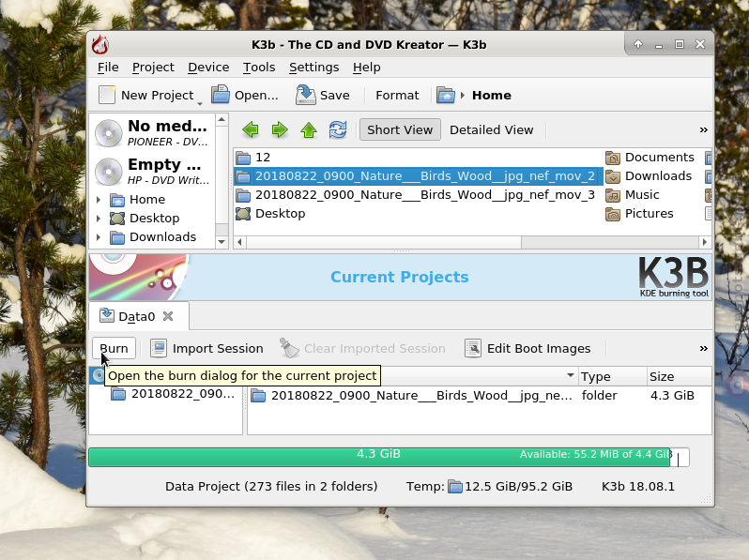The image size is (749, 560).
Task: Switch to Detailed View
Action: (x=491, y=129)
